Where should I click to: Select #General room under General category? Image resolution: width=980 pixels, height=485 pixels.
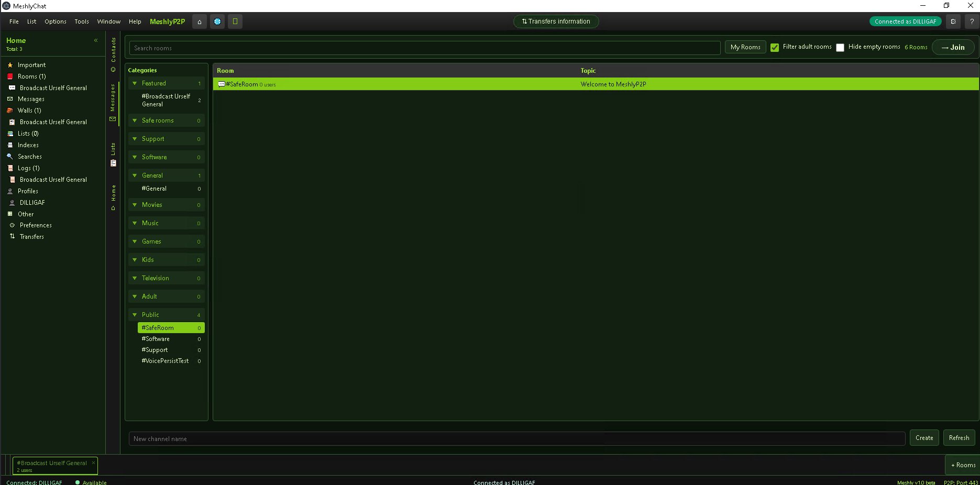171,189
